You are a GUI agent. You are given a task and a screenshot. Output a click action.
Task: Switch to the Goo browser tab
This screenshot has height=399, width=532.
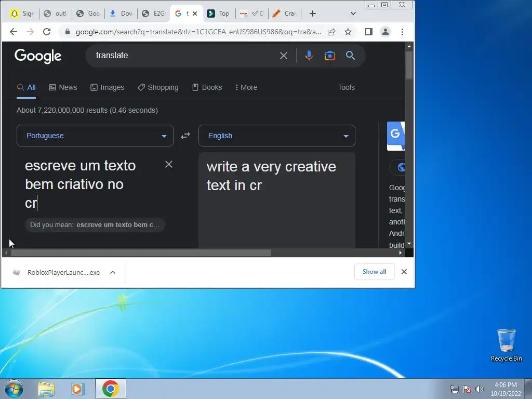pyautogui.click(x=88, y=14)
